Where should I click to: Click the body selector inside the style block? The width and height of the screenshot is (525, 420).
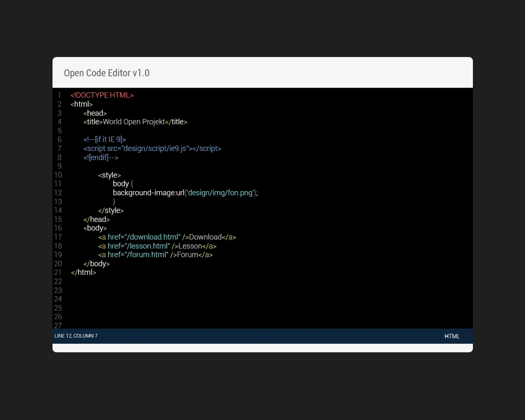[121, 183]
